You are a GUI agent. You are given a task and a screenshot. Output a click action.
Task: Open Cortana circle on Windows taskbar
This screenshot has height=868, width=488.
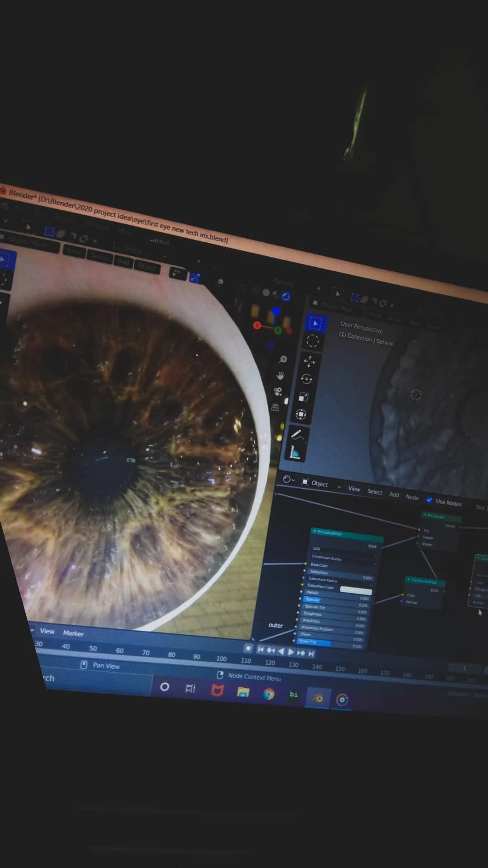tap(165, 687)
